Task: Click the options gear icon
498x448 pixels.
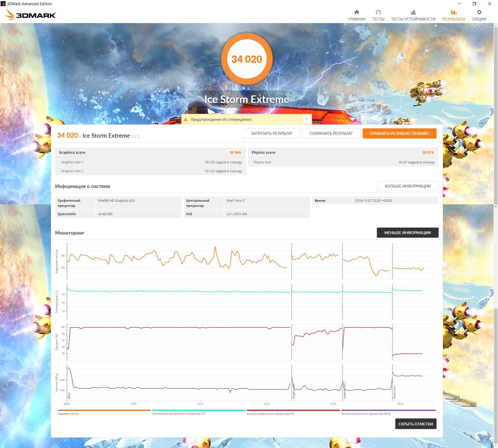Action: coord(479,12)
